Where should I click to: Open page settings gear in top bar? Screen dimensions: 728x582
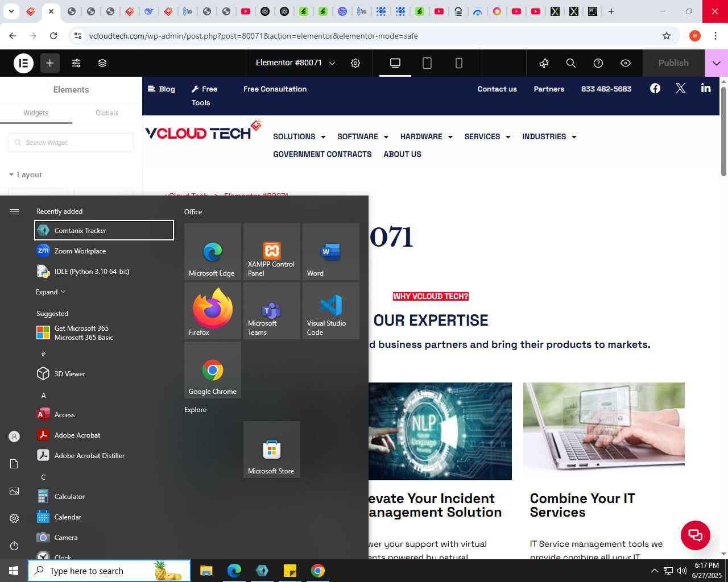pyautogui.click(x=355, y=63)
